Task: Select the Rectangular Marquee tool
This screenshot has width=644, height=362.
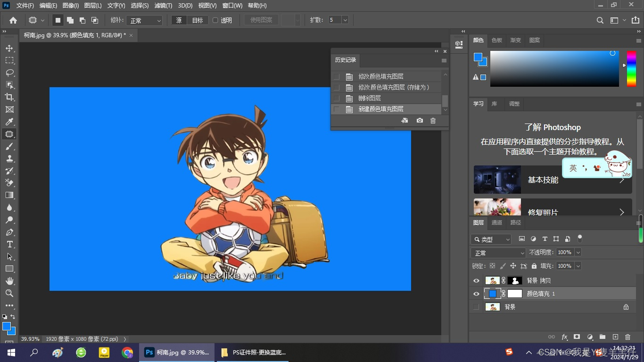Action: [9, 60]
